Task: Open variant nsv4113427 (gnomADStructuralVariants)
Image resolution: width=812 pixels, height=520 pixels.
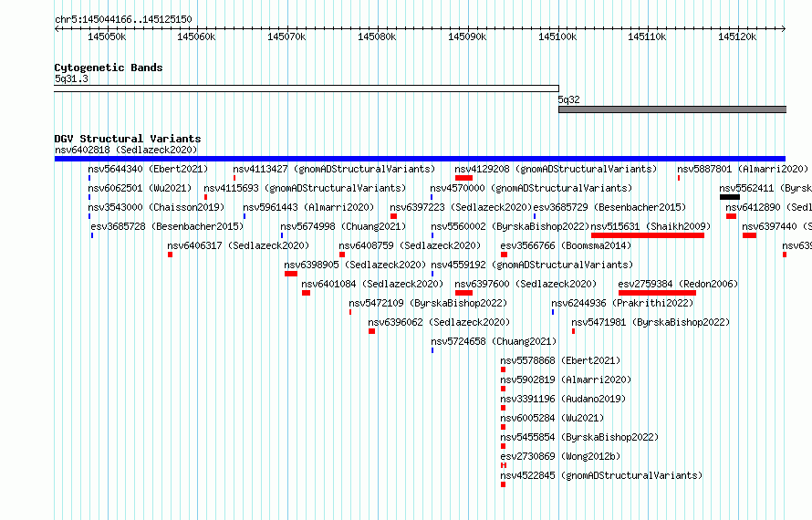Action: pyautogui.click(x=334, y=169)
